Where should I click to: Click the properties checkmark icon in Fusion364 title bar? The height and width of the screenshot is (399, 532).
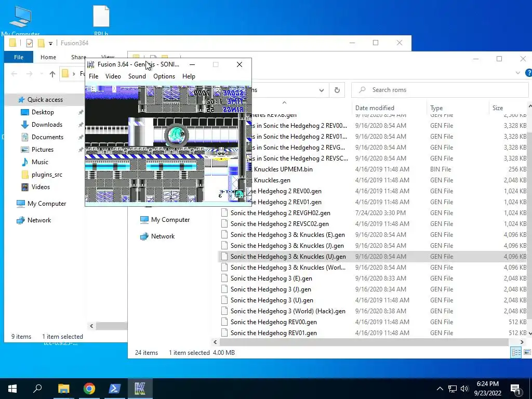point(30,43)
